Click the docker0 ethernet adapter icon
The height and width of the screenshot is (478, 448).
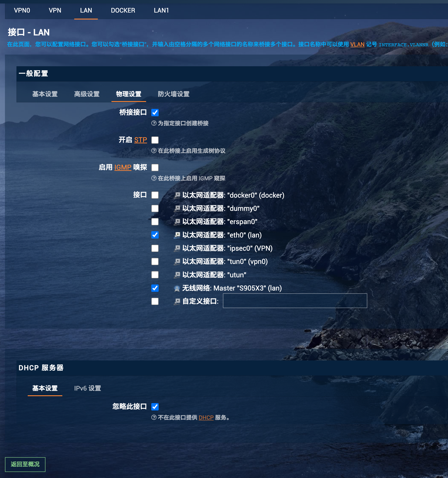(x=177, y=195)
